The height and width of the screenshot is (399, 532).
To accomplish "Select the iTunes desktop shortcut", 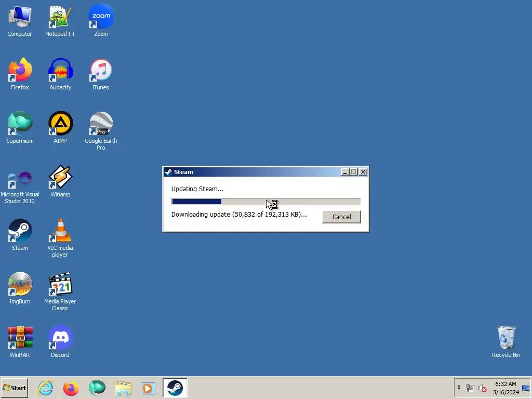I will (x=101, y=74).
